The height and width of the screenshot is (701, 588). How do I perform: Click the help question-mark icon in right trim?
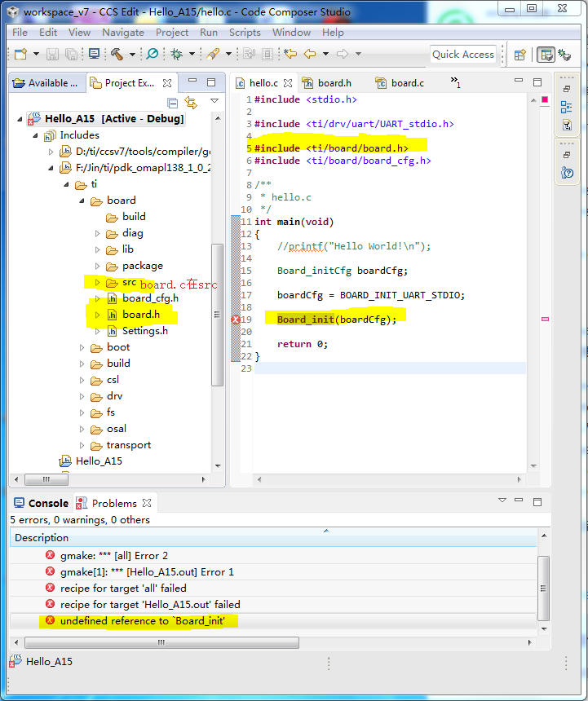coord(567,173)
